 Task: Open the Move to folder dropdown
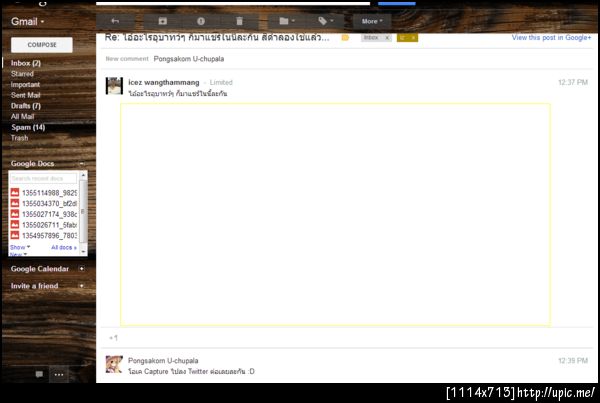(287, 21)
